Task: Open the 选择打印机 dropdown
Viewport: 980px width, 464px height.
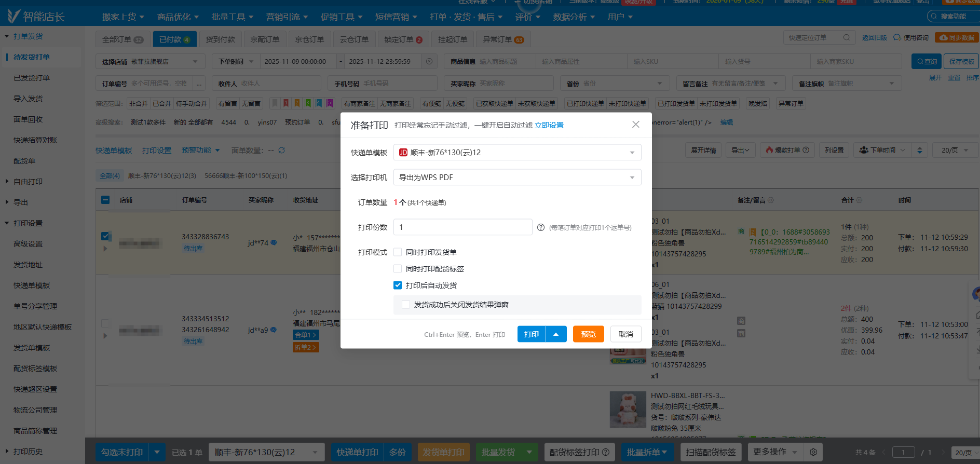Action: [x=517, y=178]
